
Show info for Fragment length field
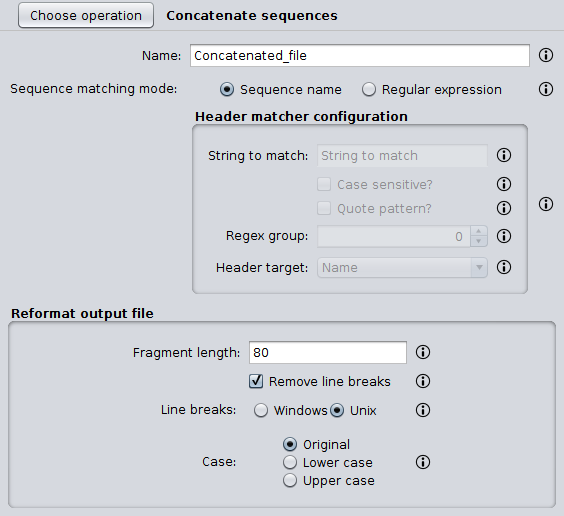[423, 352]
